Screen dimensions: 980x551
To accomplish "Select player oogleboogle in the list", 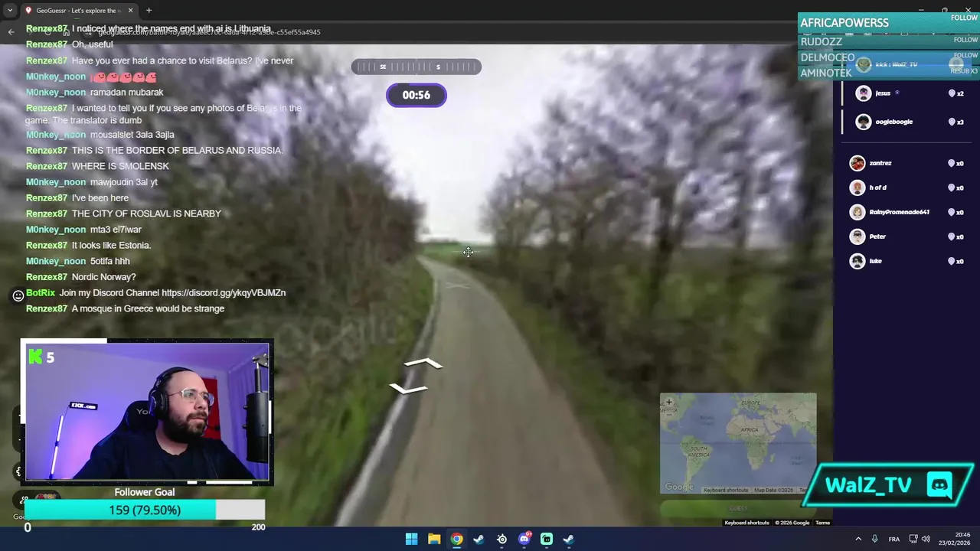I will (906, 122).
